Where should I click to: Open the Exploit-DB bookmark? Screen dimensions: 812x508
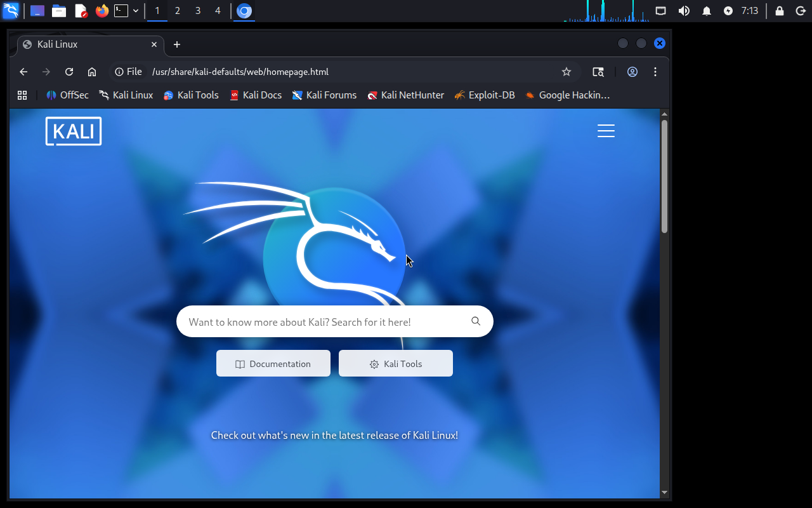pyautogui.click(x=485, y=95)
